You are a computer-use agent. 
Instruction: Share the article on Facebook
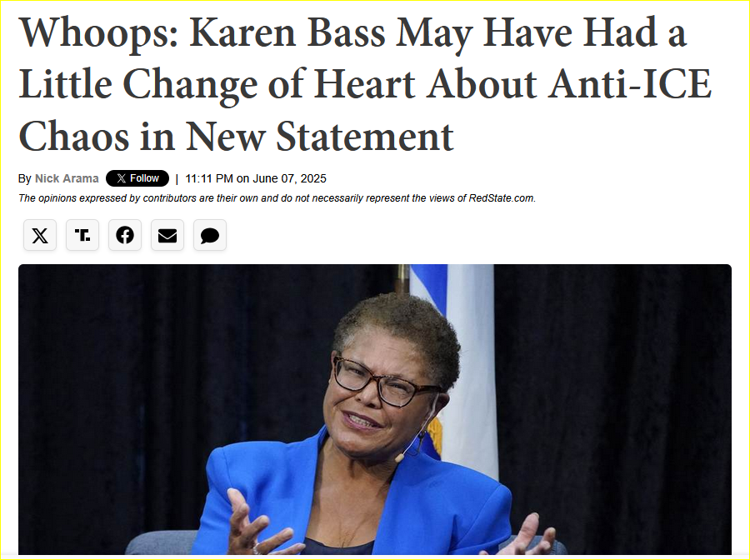pyautogui.click(x=125, y=235)
